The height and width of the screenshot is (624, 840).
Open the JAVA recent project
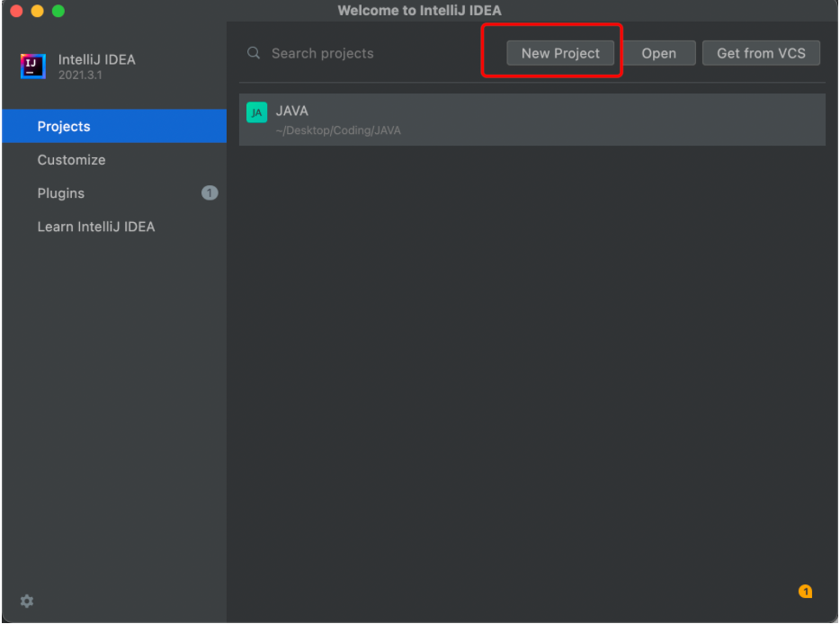tap(532, 120)
